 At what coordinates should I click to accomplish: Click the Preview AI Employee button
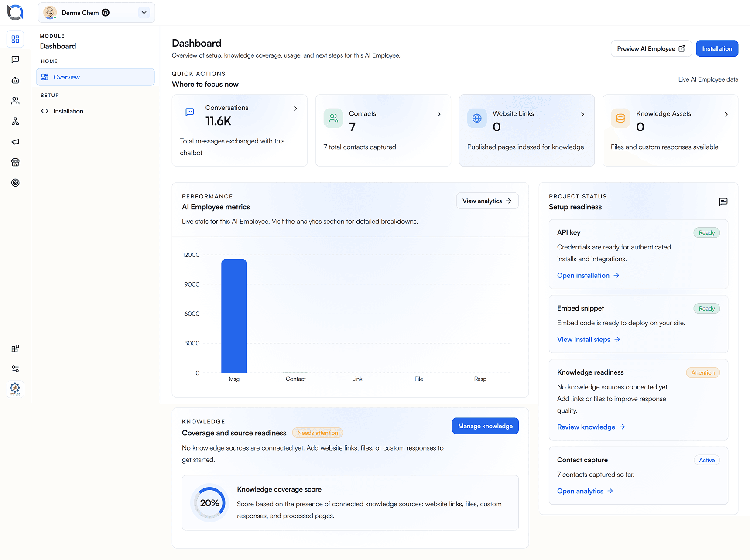point(651,49)
